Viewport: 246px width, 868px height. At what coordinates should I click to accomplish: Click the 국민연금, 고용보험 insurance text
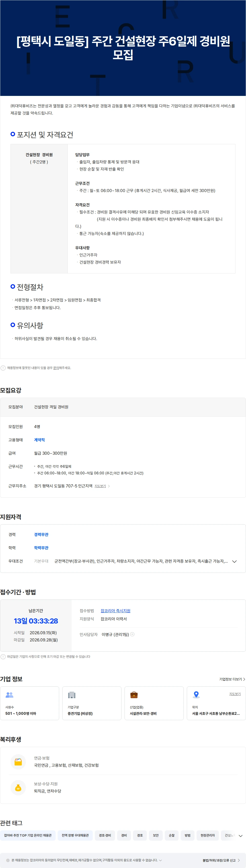coord(66,765)
